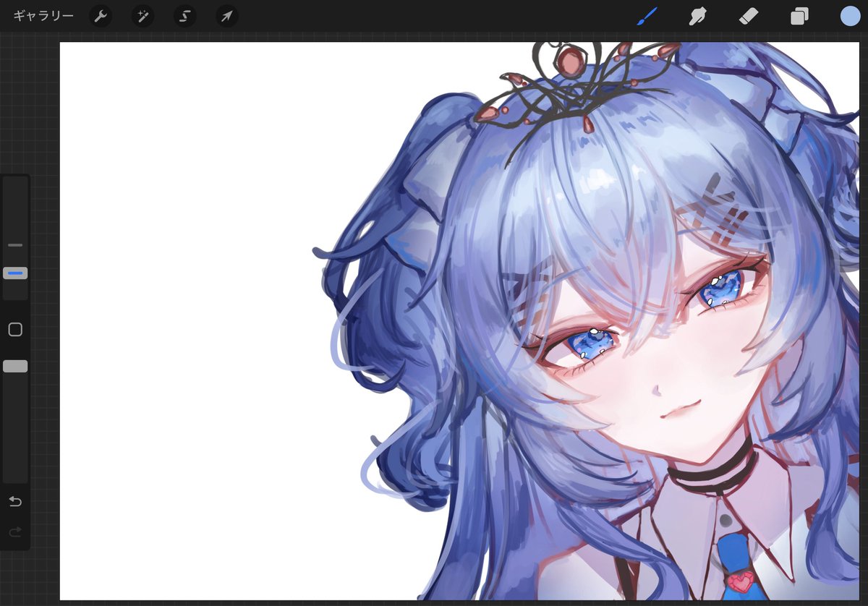Open the ギャラリー gallery view
Screen dimensions: 868x606
(43, 16)
